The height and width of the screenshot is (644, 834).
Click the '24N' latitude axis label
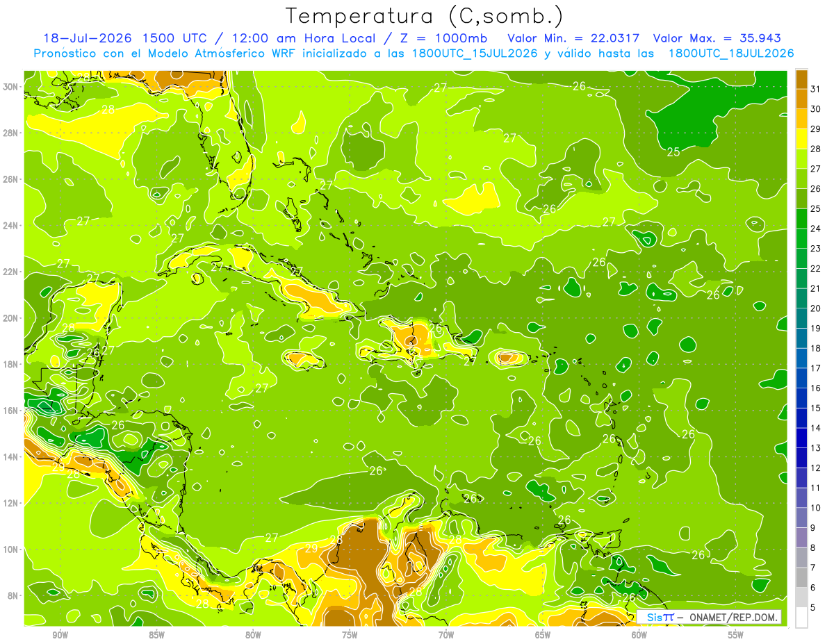[12, 226]
